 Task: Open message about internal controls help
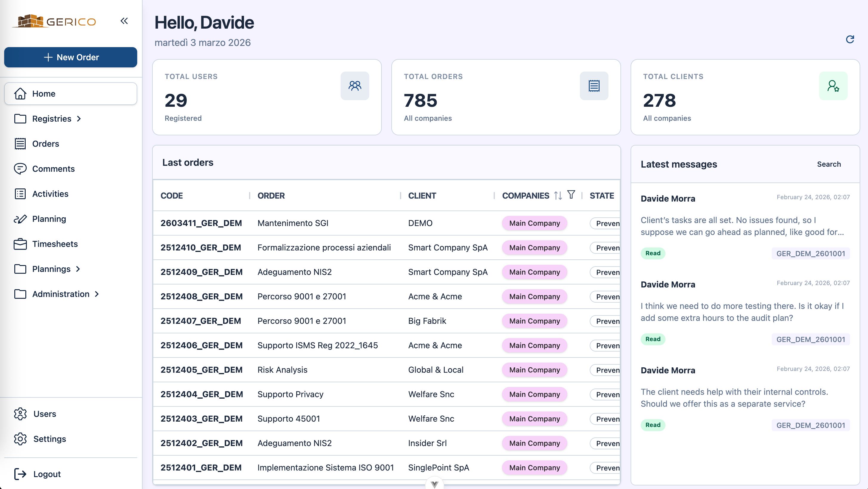745,398
